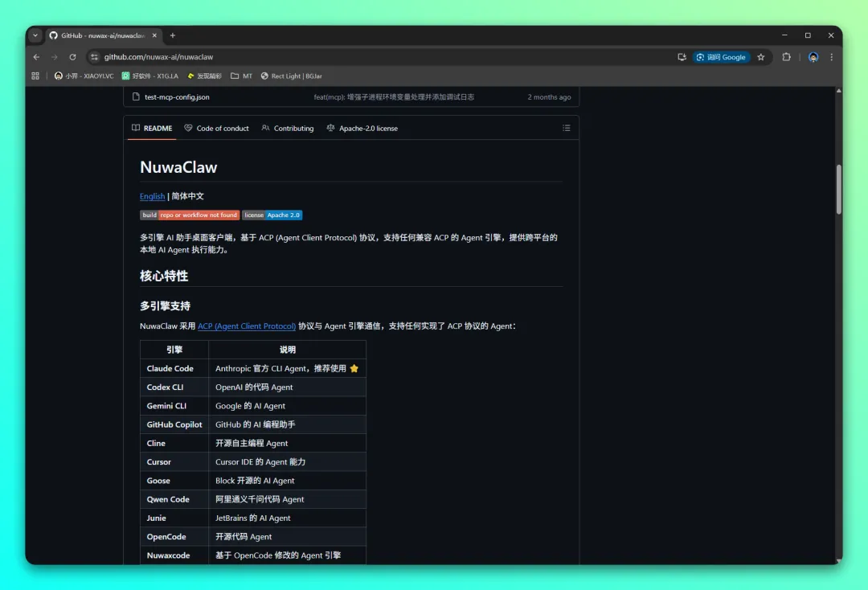Select the Apache-2.0 license tab
The width and height of the screenshot is (868, 590).
point(362,129)
